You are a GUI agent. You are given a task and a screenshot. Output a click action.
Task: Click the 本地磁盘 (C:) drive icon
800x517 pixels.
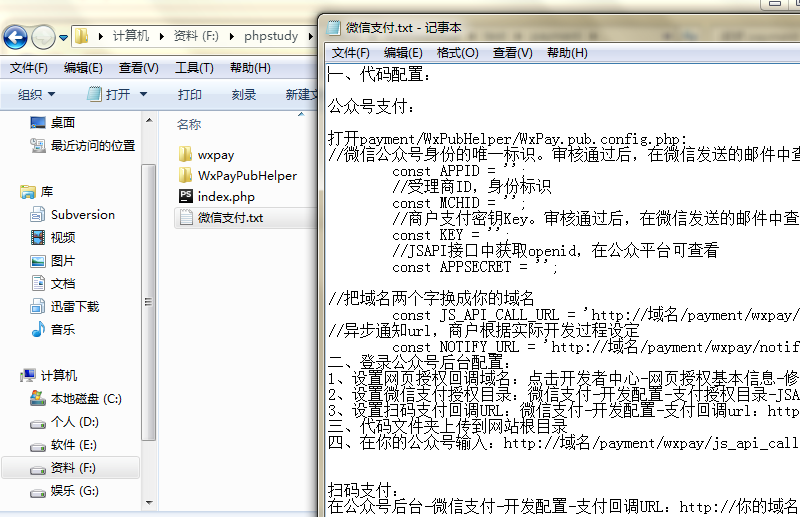tap(38, 398)
